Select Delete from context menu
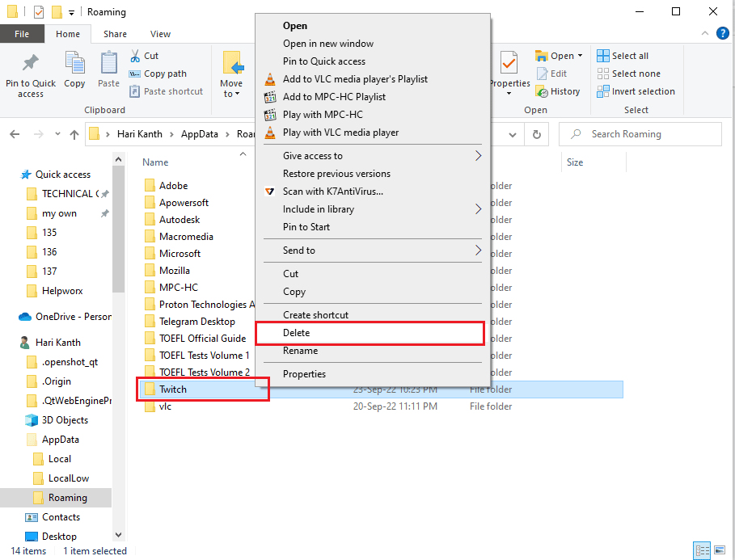 [x=370, y=333]
